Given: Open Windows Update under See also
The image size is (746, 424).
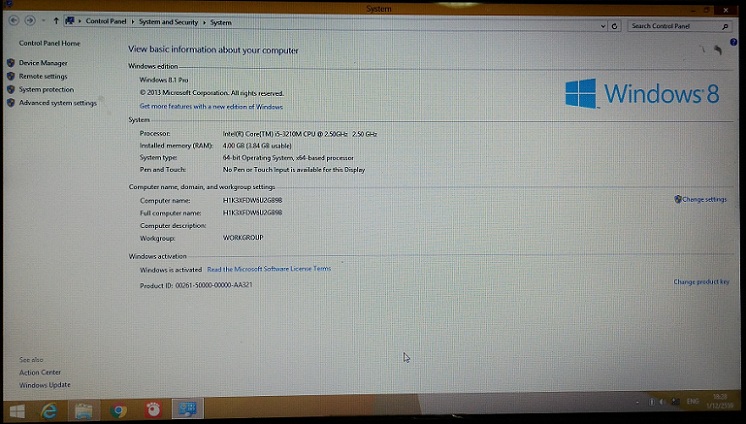Looking at the screenshot, I should [45, 385].
